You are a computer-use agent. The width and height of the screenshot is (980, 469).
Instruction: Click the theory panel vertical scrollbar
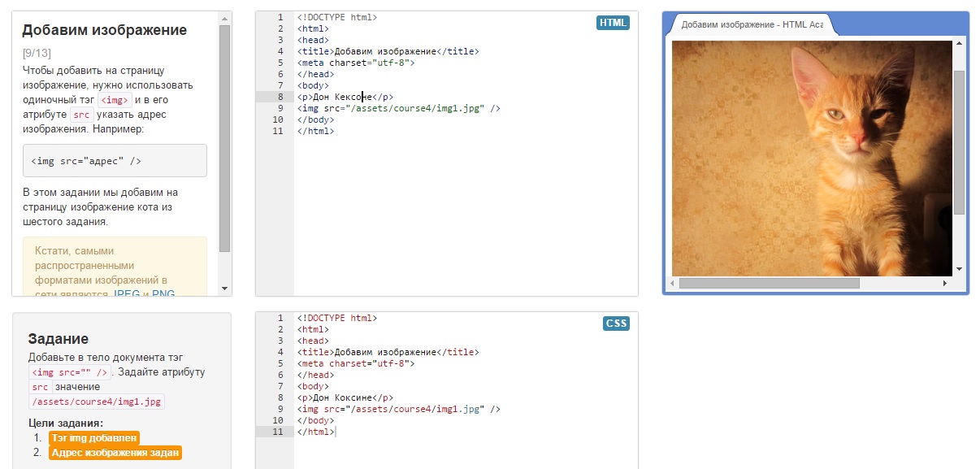(x=224, y=138)
